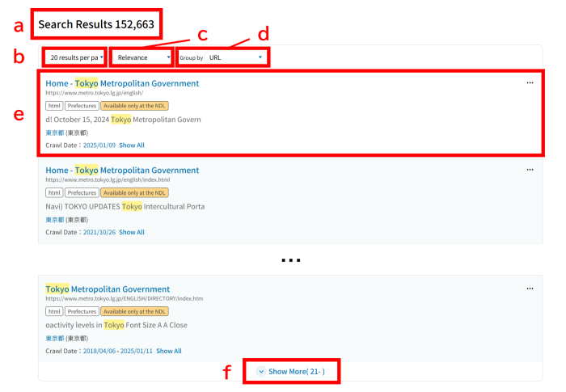Viewport: 566px width, 392px height.
Task: Open crawl date 2021/10/26
Action: click(x=99, y=232)
